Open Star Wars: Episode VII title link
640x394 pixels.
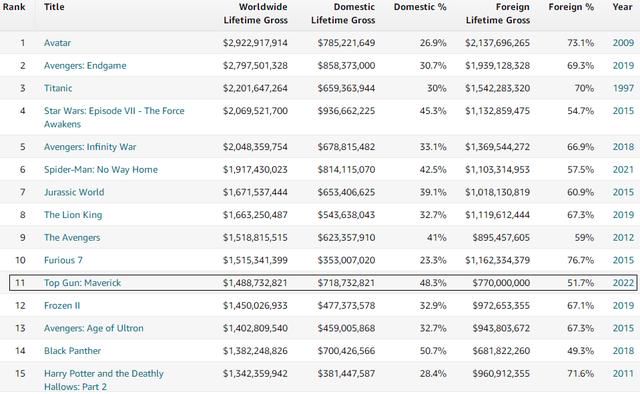(114, 118)
